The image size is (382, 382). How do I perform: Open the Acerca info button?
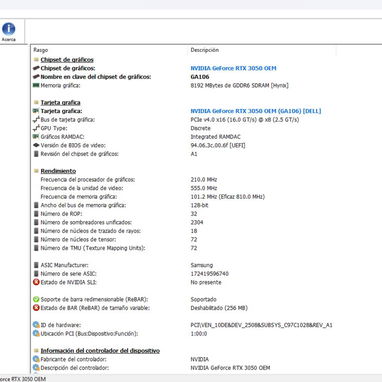[x=9, y=32]
